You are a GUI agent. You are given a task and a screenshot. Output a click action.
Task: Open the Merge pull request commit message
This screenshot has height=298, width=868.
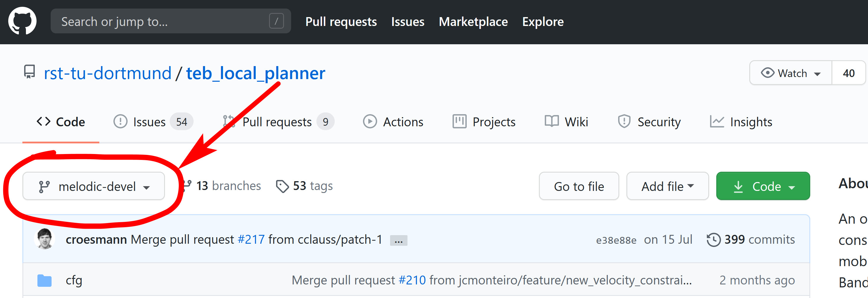pyautogui.click(x=182, y=239)
